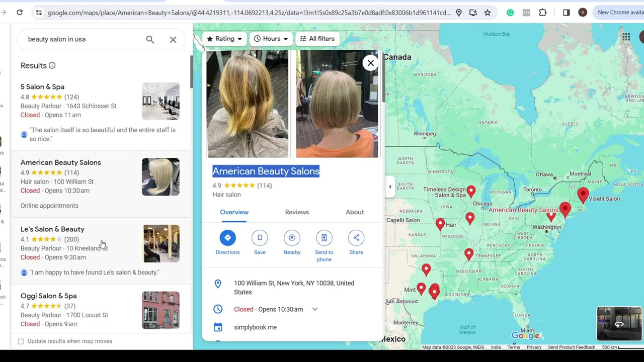Click the Share icon
This screenshot has height=362, width=644.
click(356, 238)
